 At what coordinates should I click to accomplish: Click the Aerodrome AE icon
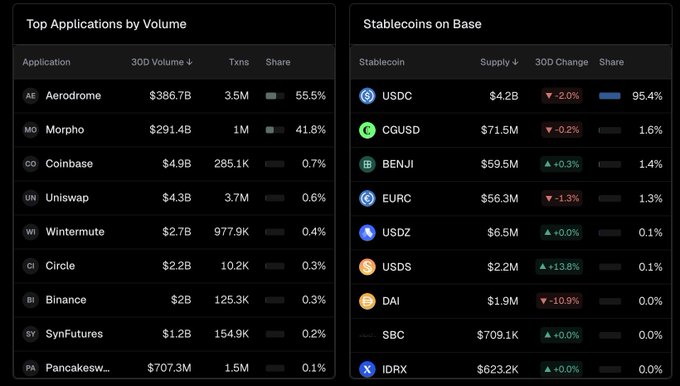coord(31,95)
